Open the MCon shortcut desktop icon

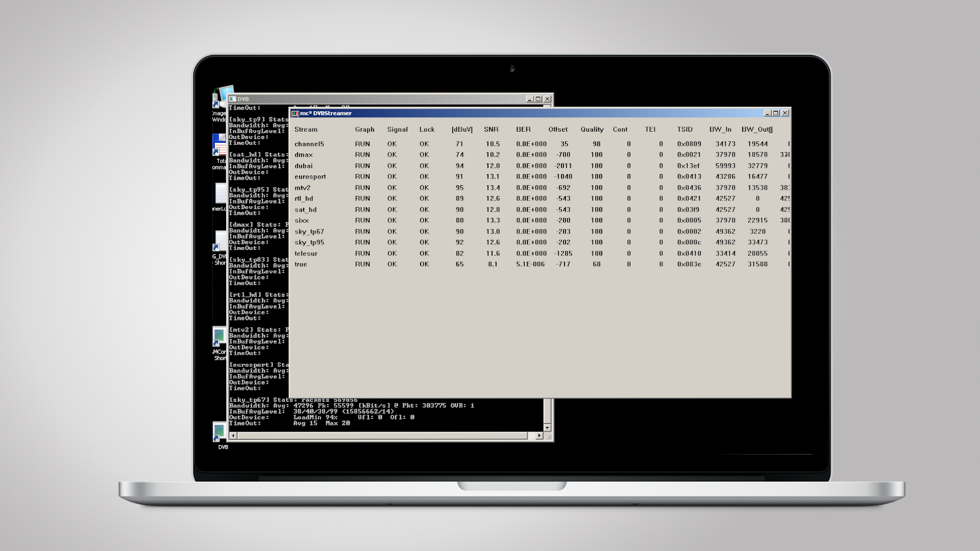point(219,336)
